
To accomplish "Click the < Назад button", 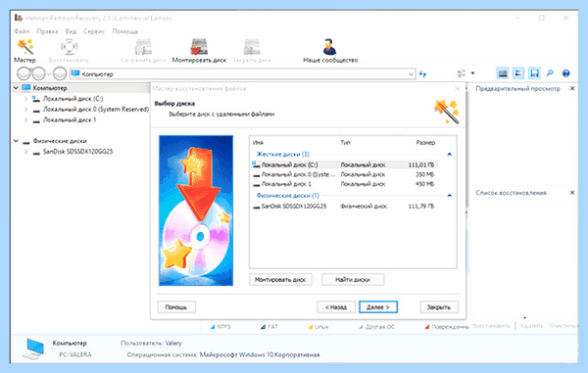I will click(335, 307).
